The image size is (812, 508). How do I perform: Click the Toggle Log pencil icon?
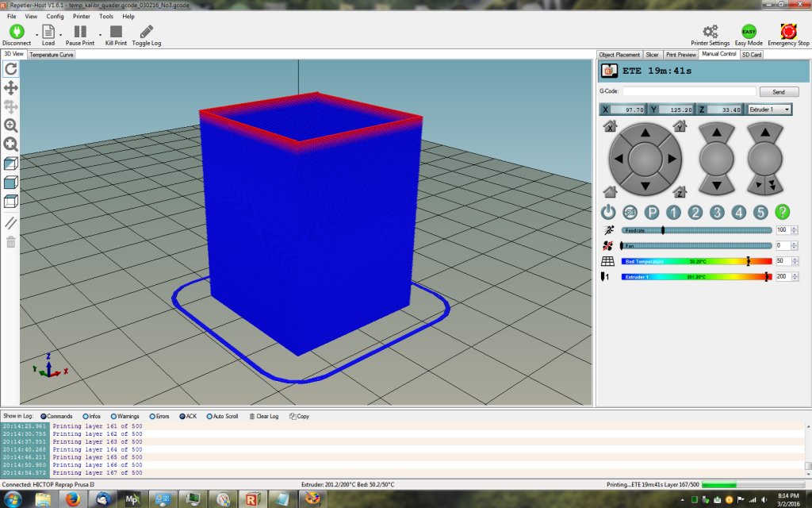point(146,33)
